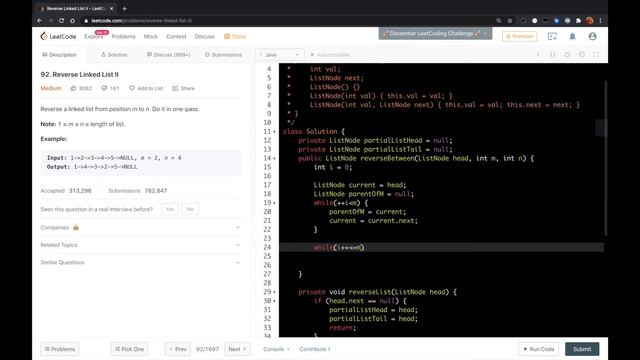Answer No to seen in interview
This screenshot has width=640, height=360.
pos(190,209)
